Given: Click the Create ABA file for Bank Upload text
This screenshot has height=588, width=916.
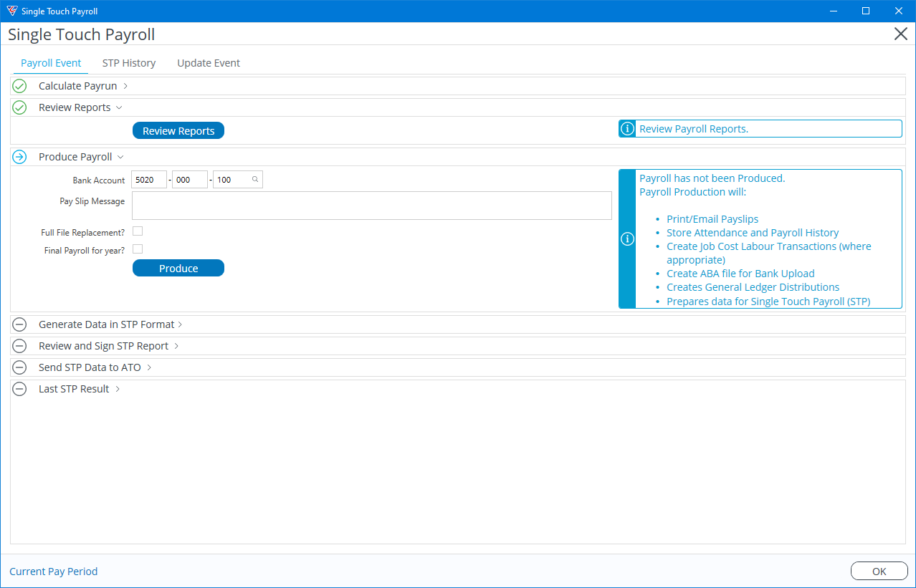Looking at the screenshot, I should [x=740, y=274].
